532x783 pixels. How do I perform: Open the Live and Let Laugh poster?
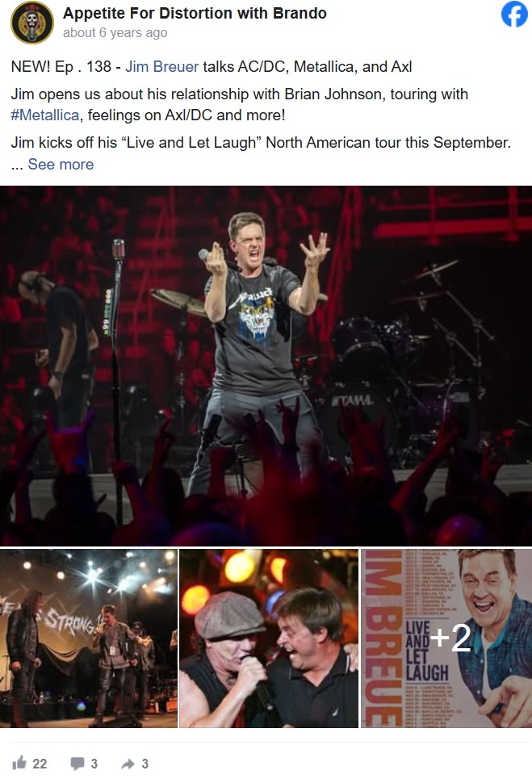coord(446,639)
